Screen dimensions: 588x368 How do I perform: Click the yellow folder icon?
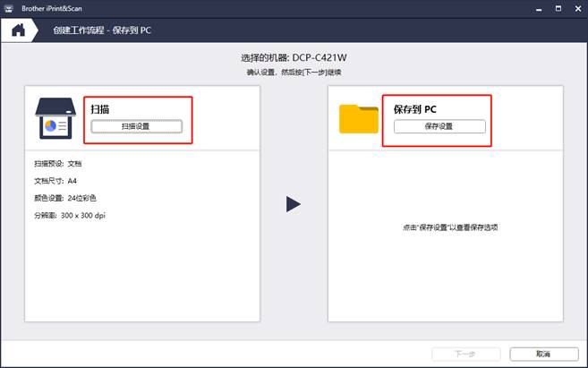click(x=359, y=119)
